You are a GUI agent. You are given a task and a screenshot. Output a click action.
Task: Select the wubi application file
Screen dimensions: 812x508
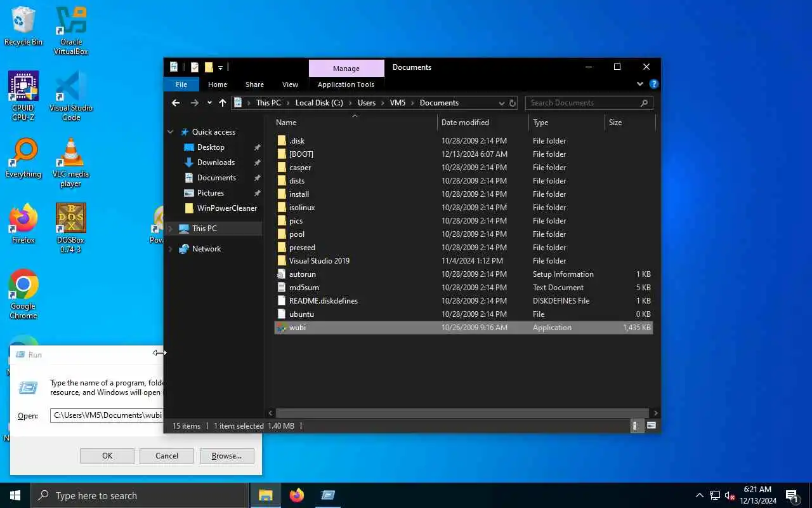point(463,328)
